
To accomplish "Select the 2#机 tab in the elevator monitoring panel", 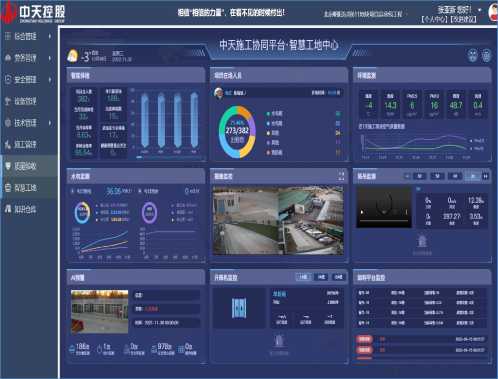I will [321, 277].
